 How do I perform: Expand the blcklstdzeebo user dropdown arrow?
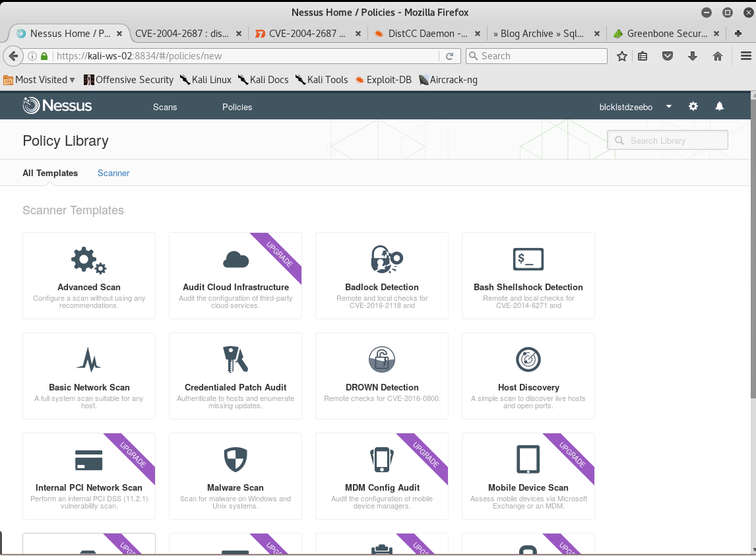669,107
